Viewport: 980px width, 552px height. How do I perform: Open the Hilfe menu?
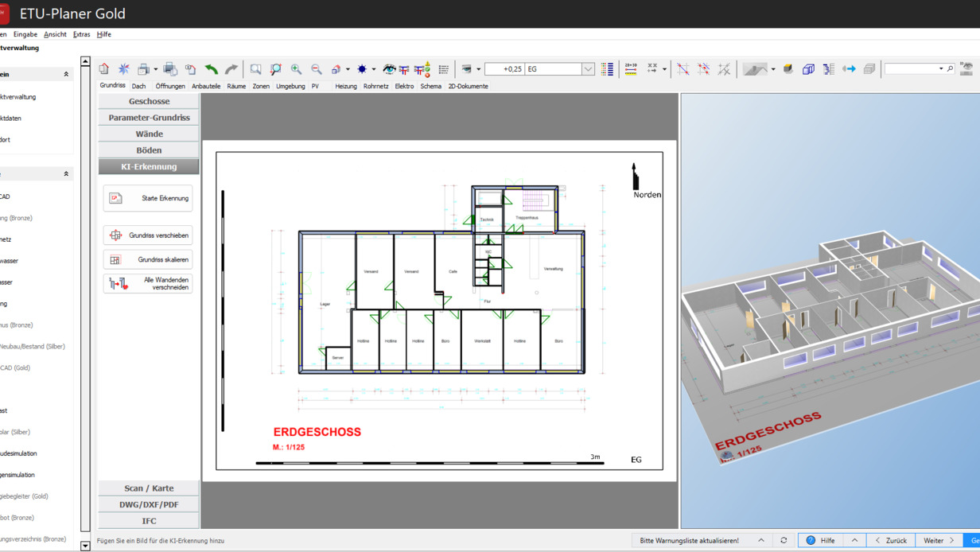[104, 35]
